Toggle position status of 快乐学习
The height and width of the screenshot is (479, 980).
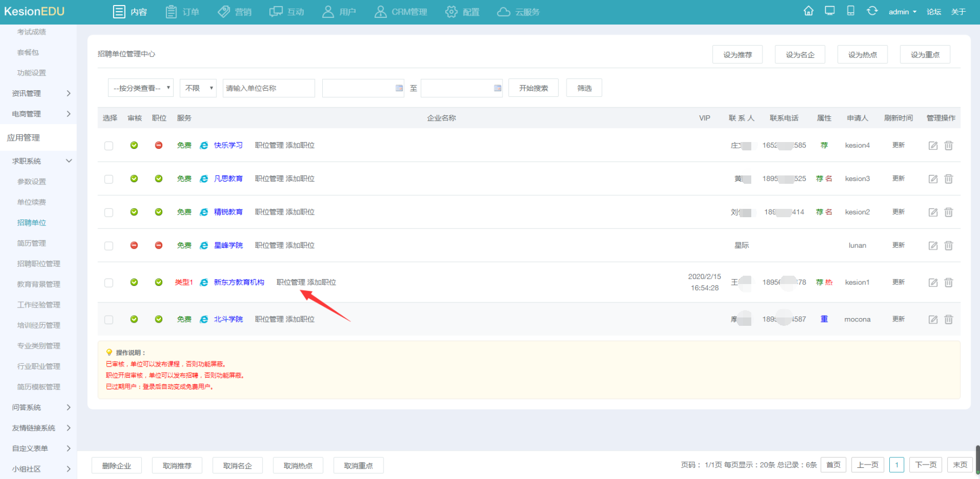tap(159, 145)
